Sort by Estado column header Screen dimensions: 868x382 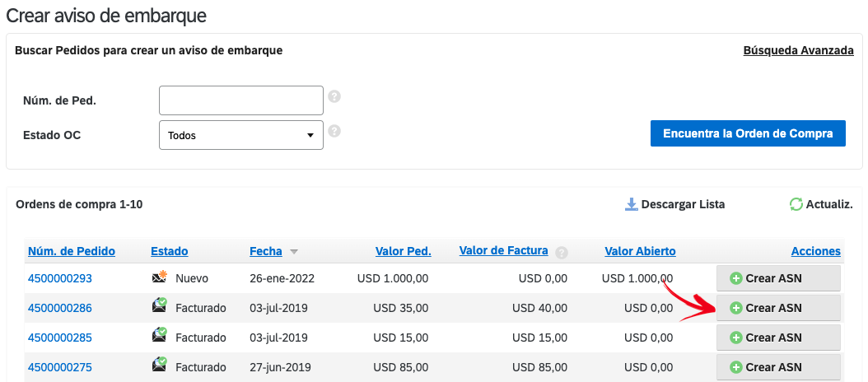coord(170,251)
